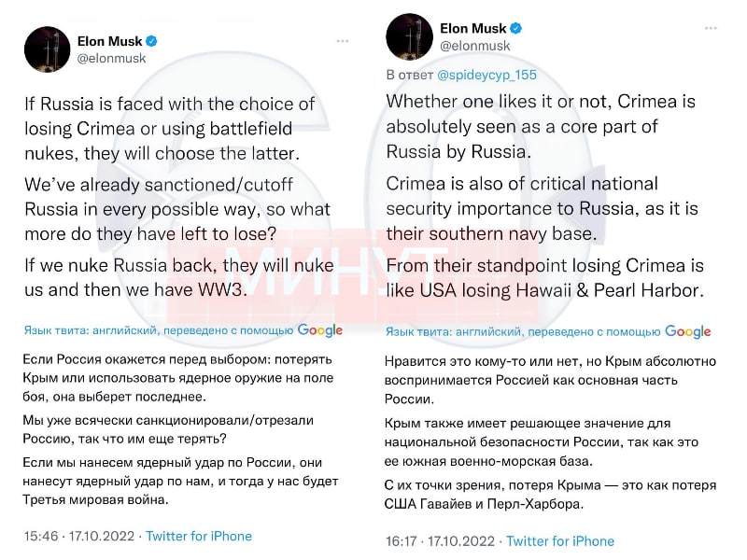Image resolution: width=747 pixels, height=560 pixels.
Task: Click Elon Musk name on right tweet
Action: point(472,29)
